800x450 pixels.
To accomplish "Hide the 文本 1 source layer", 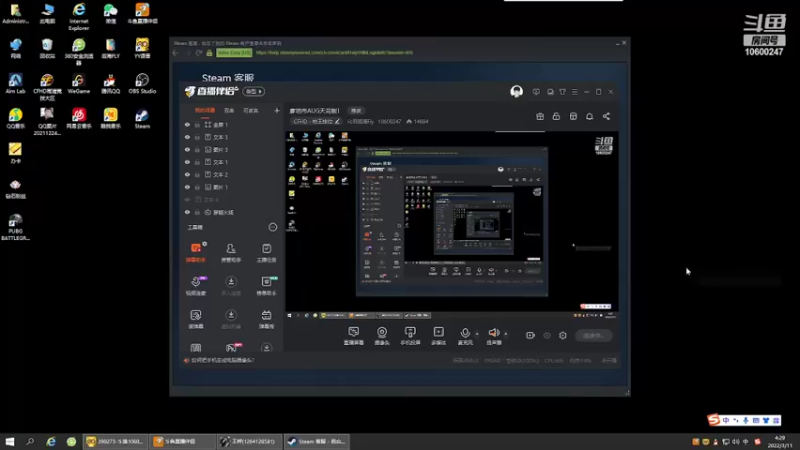I will click(187, 162).
